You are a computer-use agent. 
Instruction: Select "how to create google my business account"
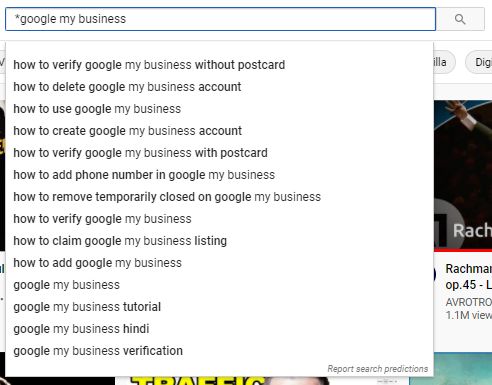[x=219, y=131]
